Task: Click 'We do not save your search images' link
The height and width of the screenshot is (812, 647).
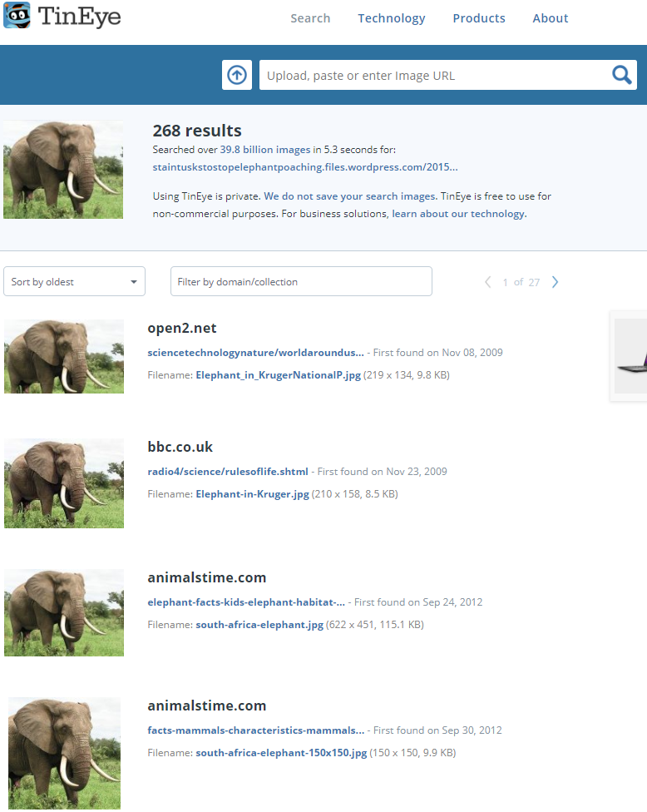Action: (x=350, y=196)
